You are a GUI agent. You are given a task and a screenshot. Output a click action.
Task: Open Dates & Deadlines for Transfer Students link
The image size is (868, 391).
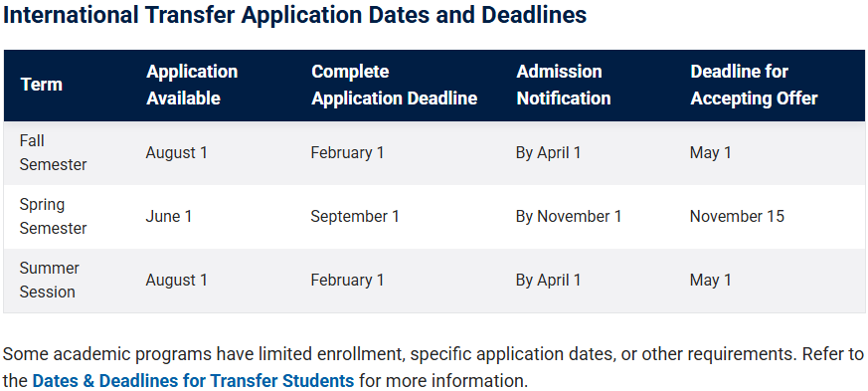click(193, 381)
